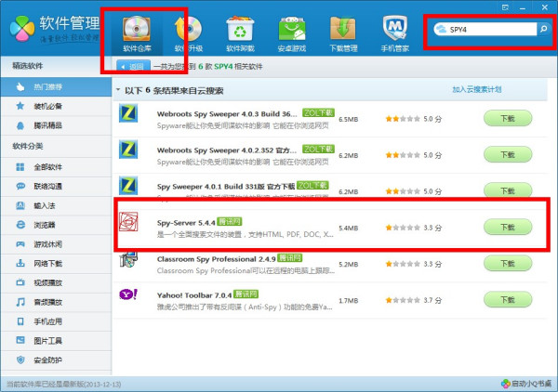Download Webroots Spy Sweeper 4.0.3 Build 36
This screenshot has height=392, width=558.
508,118
